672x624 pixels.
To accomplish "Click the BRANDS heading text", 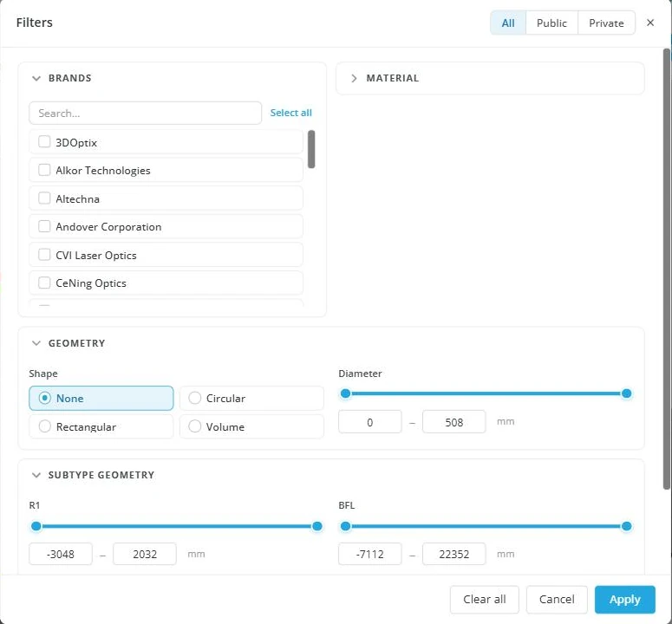I will click(70, 78).
